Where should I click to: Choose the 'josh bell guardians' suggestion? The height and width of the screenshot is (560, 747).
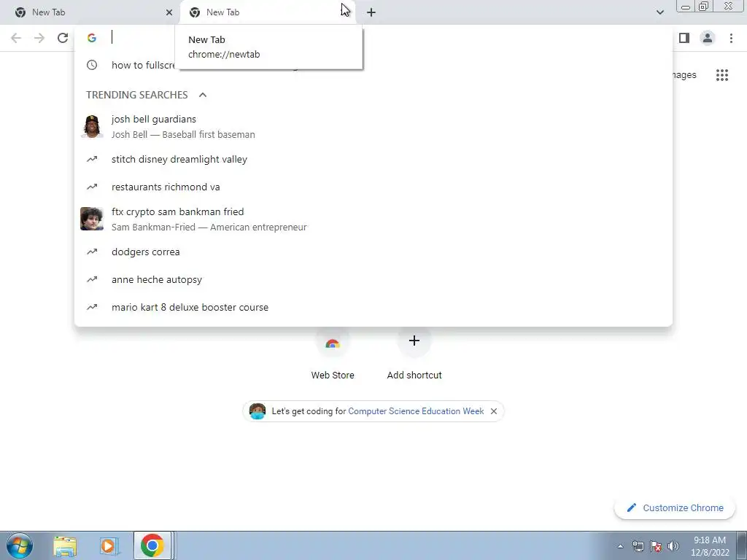(x=373, y=127)
